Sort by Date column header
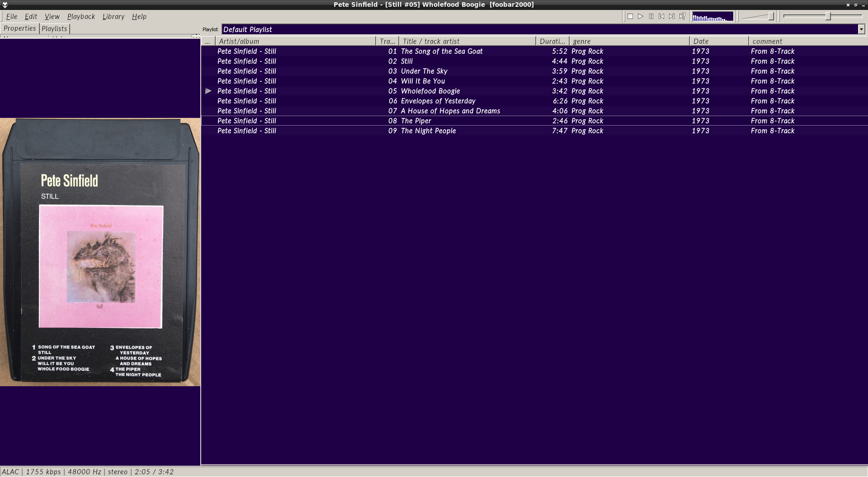868x477 pixels. tap(719, 41)
